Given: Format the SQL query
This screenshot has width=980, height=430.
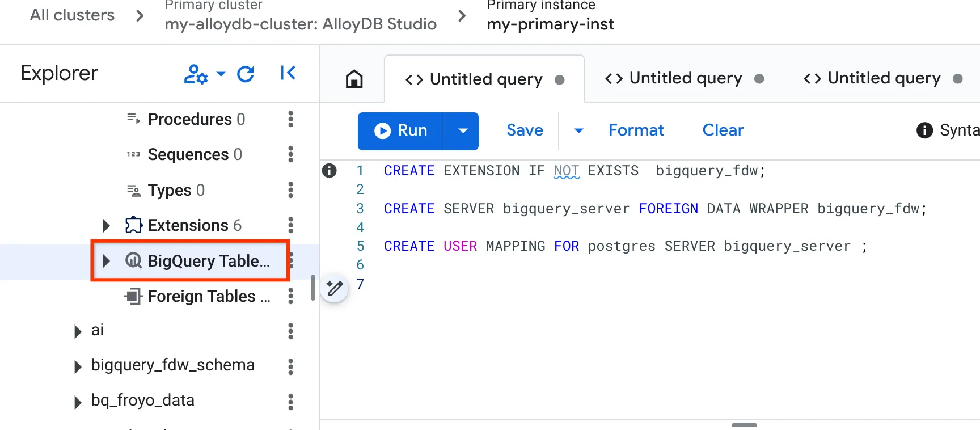Looking at the screenshot, I should pos(636,130).
